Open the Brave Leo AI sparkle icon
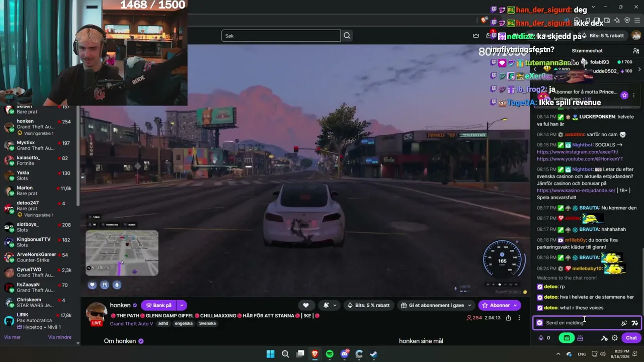This screenshot has width=644, height=362. (617, 20)
